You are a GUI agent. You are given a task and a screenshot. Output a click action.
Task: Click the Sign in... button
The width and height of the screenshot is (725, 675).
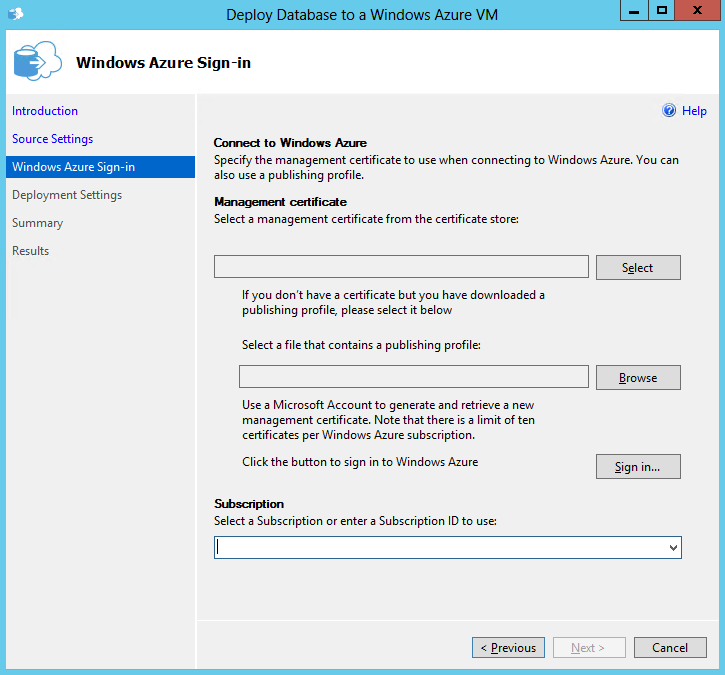point(638,467)
